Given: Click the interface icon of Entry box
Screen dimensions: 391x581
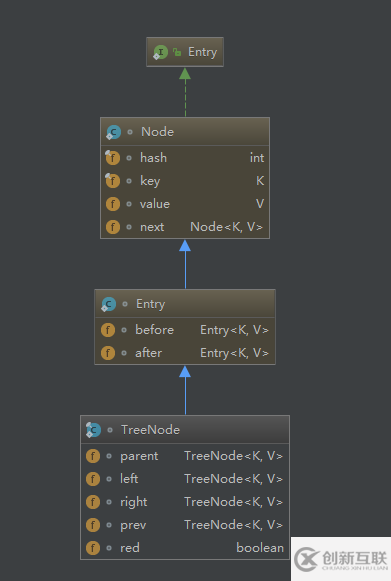Looking at the screenshot, I should (x=160, y=52).
